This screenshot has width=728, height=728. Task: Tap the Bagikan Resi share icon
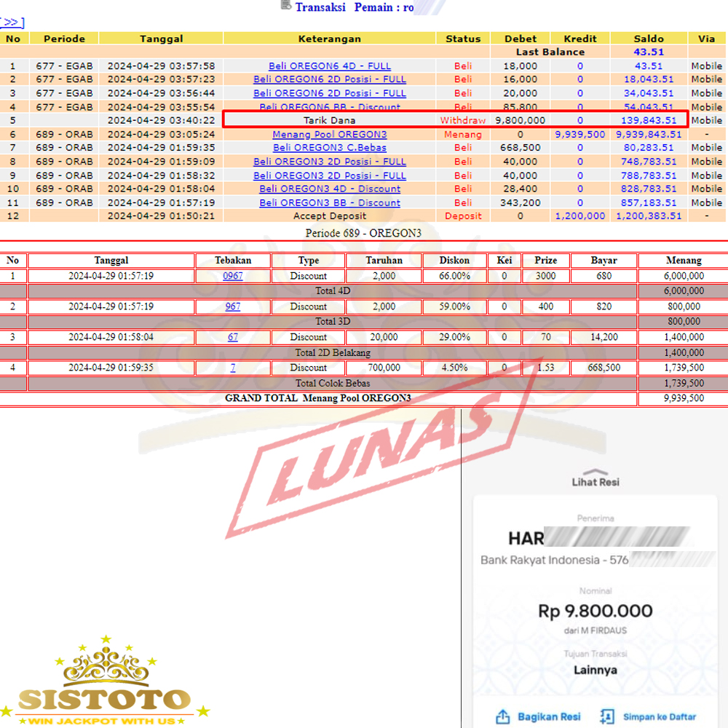[x=502, y=716]
